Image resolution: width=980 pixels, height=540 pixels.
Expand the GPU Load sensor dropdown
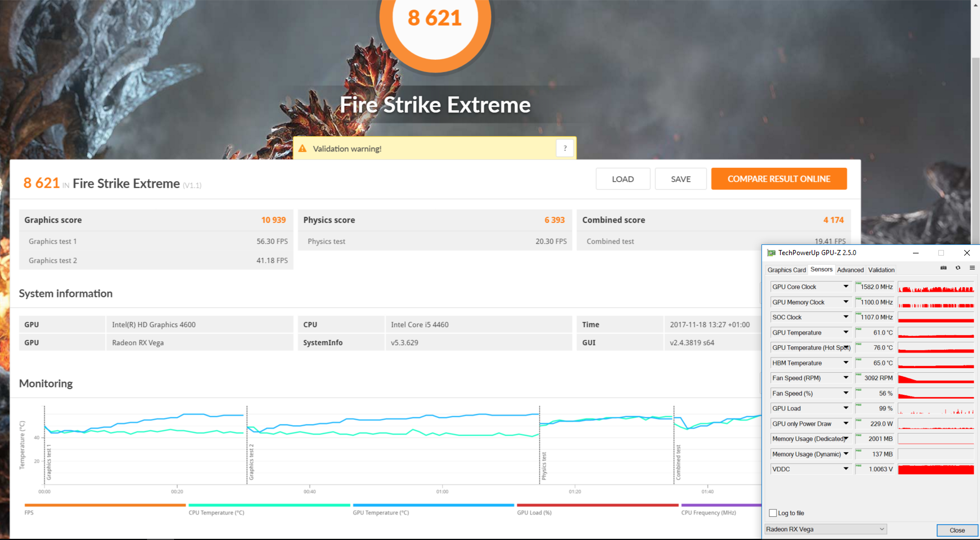[x=846, y=408]
